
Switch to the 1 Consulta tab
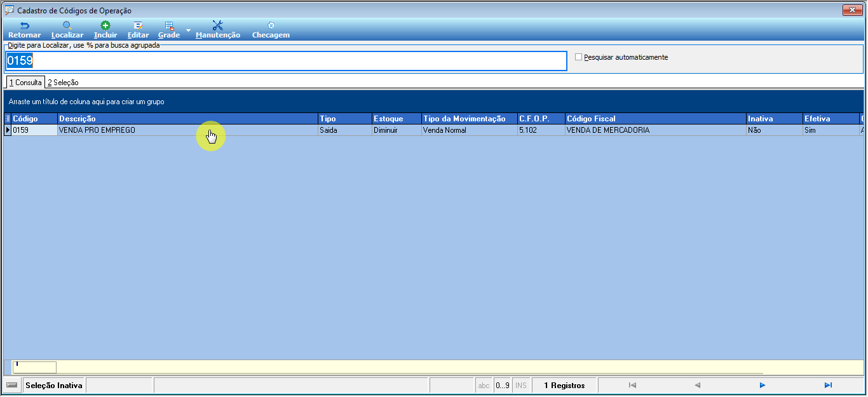25,83
